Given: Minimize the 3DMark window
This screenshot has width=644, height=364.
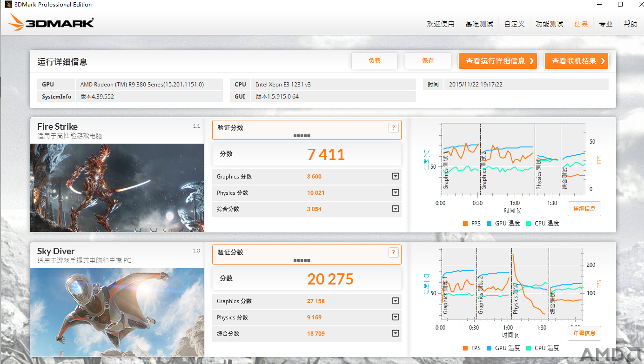Looking at the screenshot, I should coord(599,4).
